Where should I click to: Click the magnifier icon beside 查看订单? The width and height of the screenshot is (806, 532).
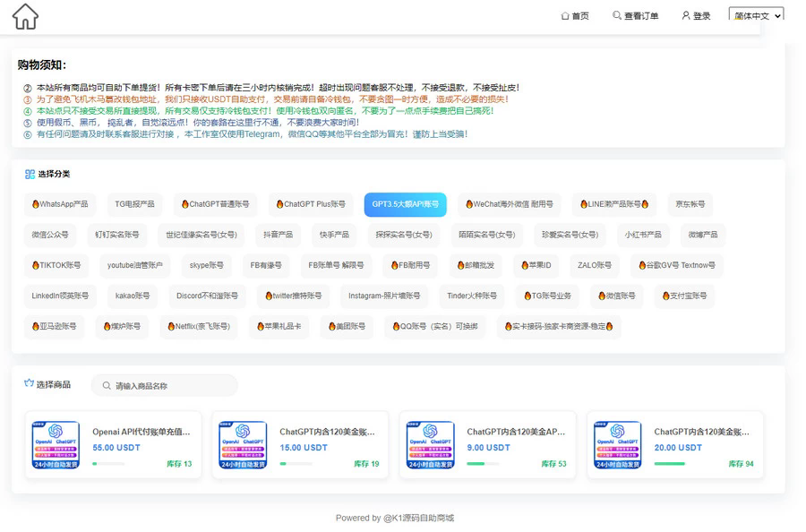[618, 15]
